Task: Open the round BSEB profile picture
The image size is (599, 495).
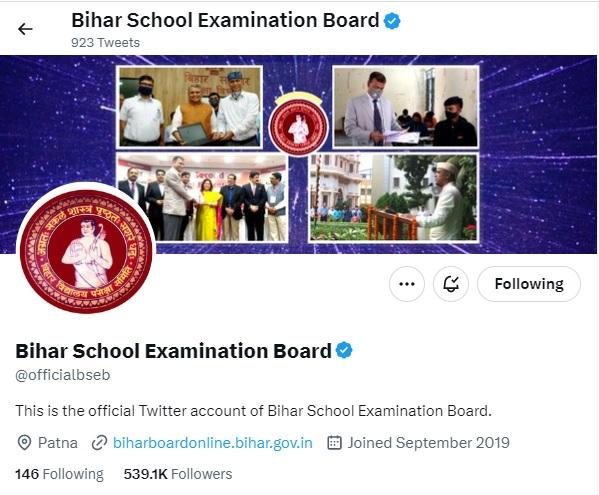Action: 86,252
